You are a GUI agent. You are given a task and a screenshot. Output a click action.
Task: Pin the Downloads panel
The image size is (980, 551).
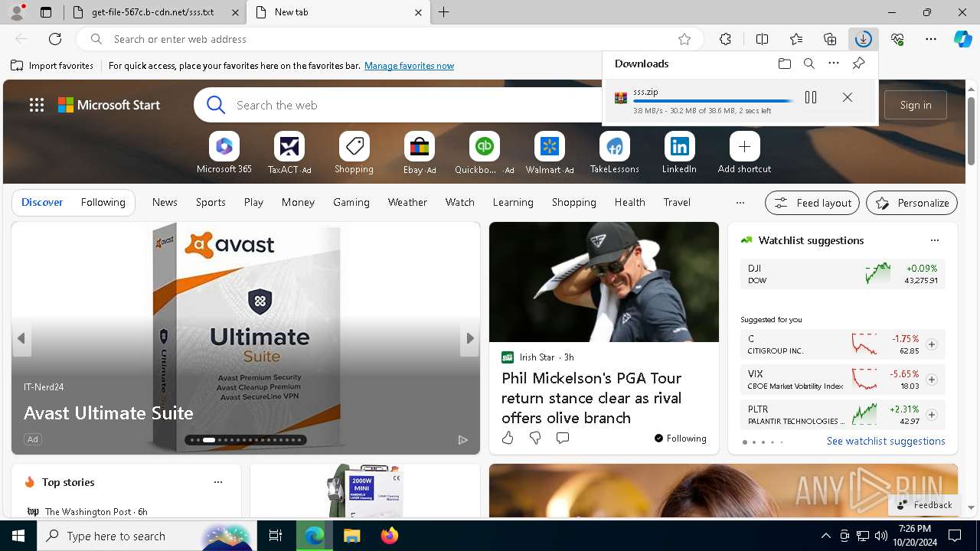point(858,64)
